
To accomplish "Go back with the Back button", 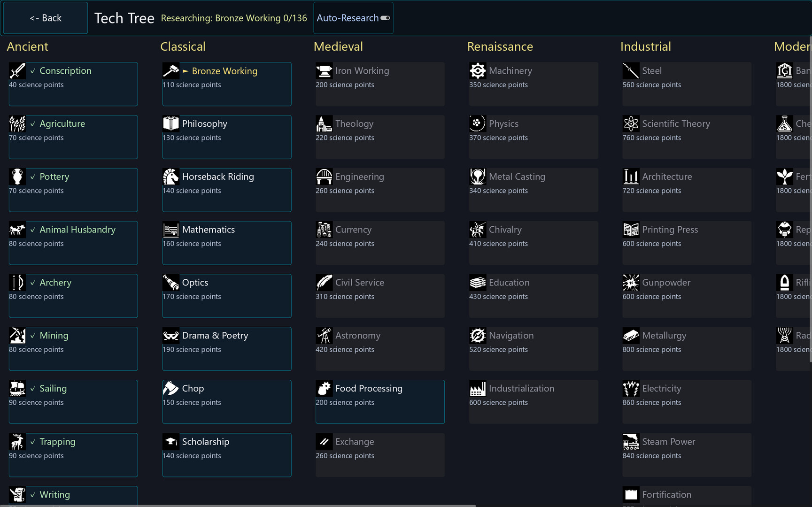I will [46, 18].
